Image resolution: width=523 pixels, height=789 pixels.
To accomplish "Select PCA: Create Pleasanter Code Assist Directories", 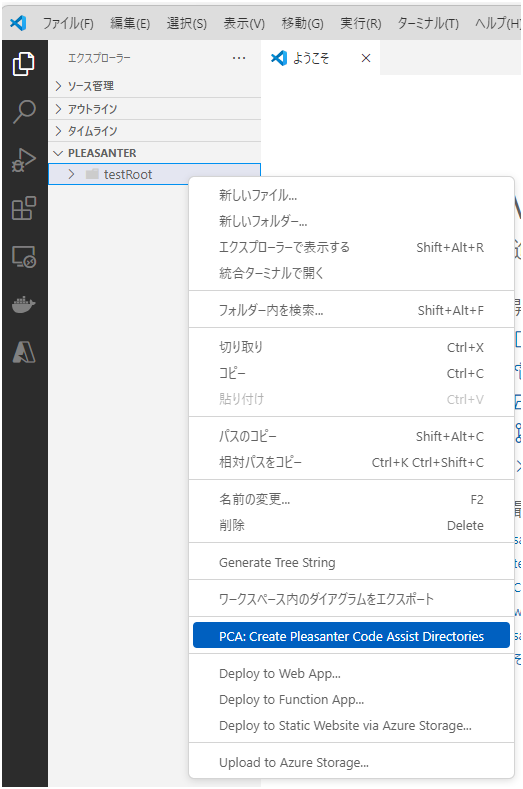I will pyautogui.click(x=351, y=636).
